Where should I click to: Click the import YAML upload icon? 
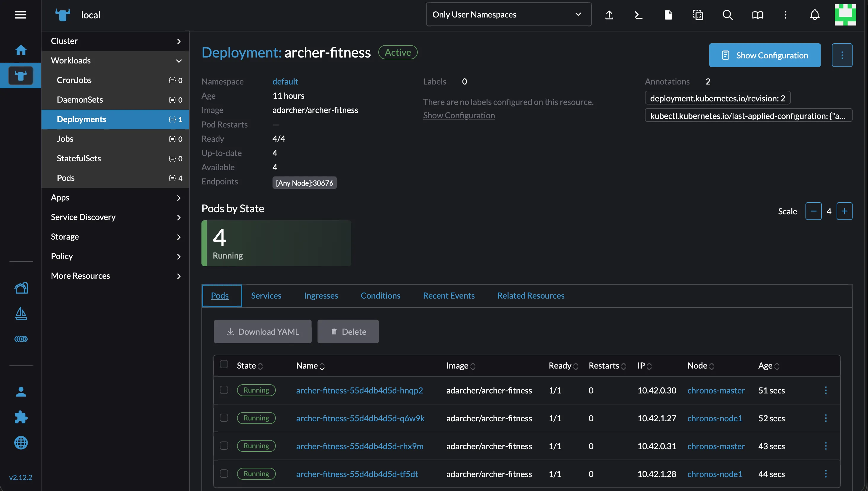[609, 15]
